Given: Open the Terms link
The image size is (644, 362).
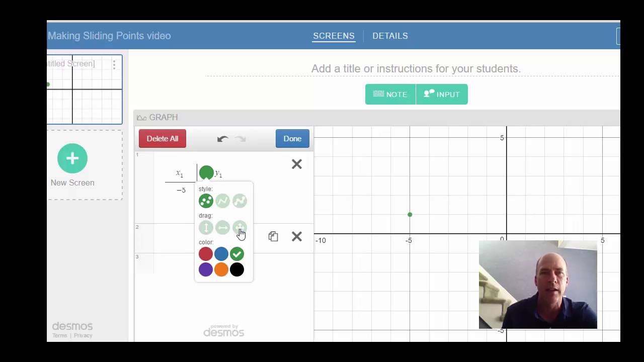Looking at the screenshot, I should point(59,335).
